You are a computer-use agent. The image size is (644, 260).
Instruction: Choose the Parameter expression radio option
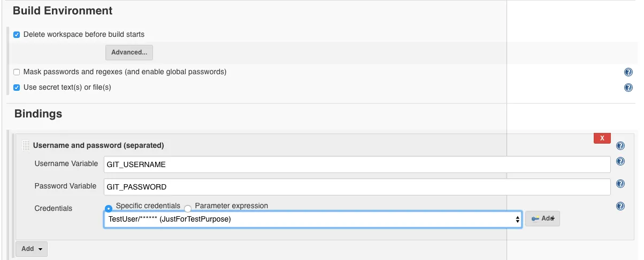coord(188,208)
